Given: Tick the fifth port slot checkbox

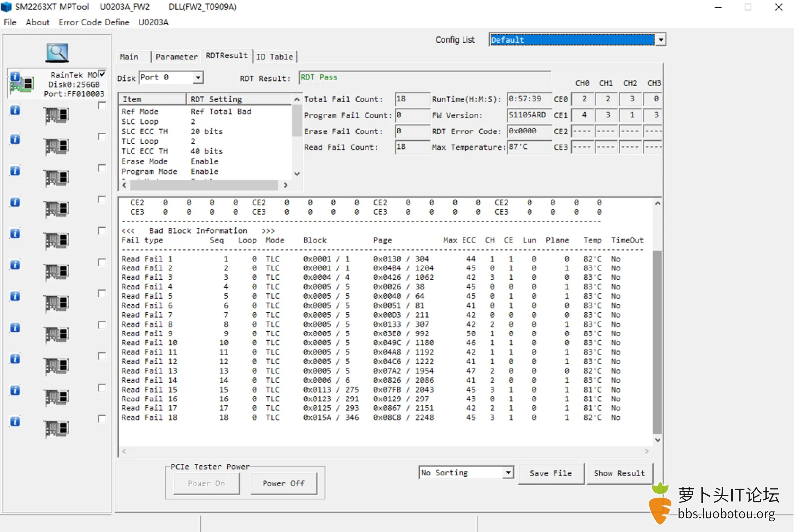Looking at the screenshot, I should point(102,199).
